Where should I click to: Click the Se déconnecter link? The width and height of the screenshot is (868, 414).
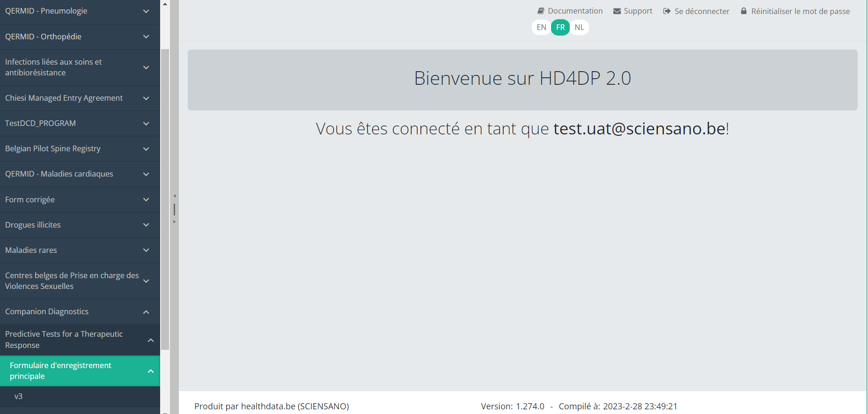tap(701, 11)
